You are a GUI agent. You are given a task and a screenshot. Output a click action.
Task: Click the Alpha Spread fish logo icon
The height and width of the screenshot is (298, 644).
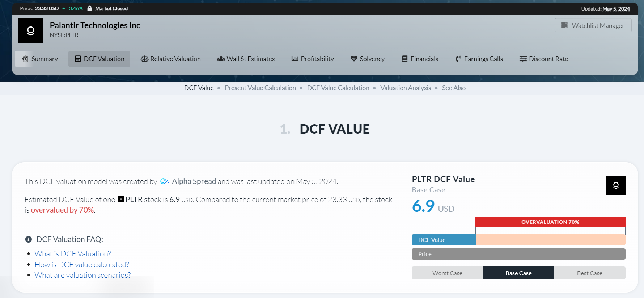[165, 181]
